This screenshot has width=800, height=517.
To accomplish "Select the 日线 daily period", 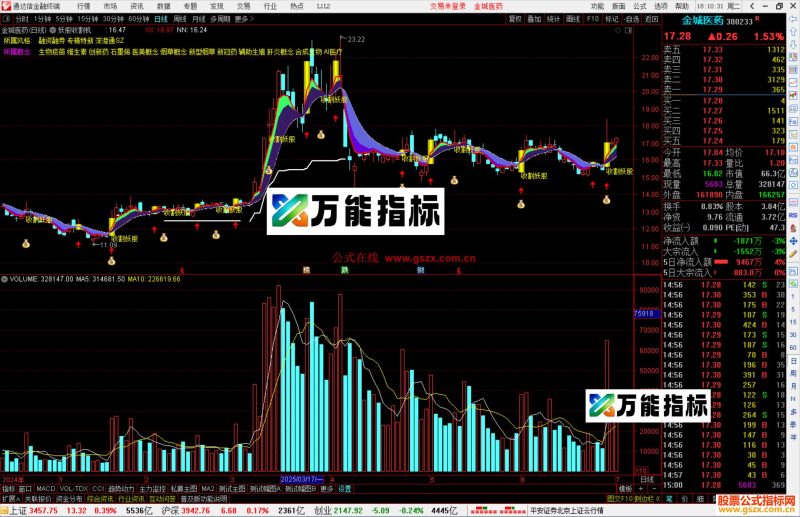I will click(x=161, y=19).
